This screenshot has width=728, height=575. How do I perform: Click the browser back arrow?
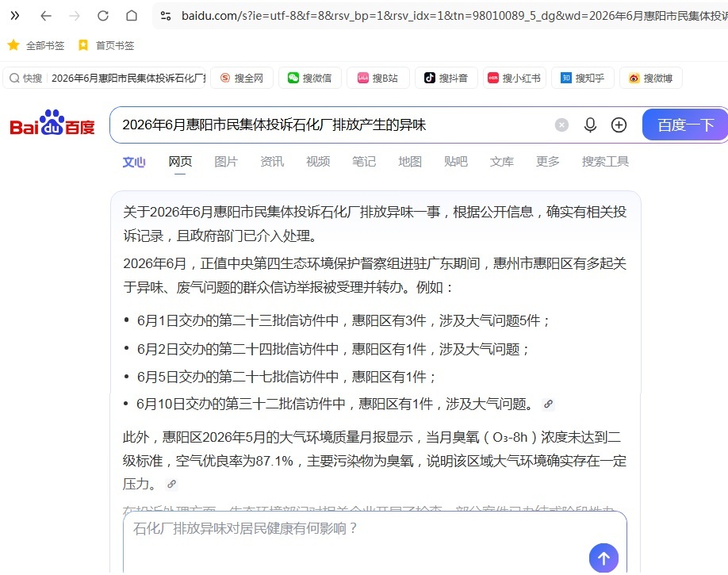click(45, 16)
